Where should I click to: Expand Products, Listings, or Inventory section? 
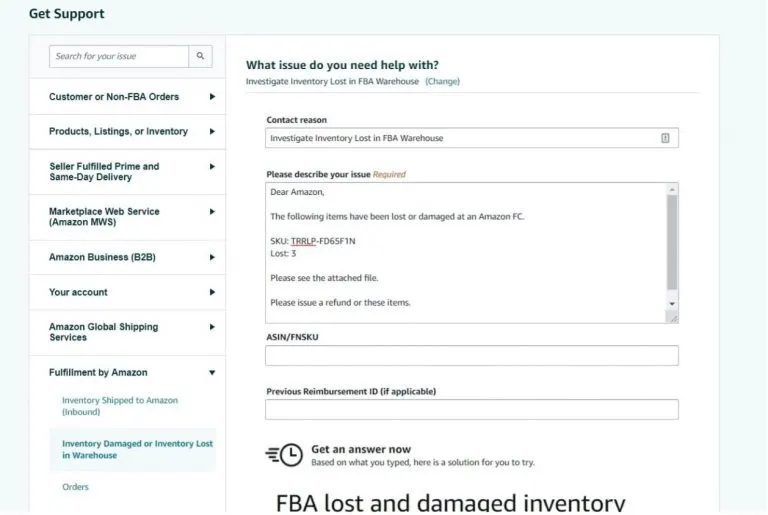click(212, 132)
